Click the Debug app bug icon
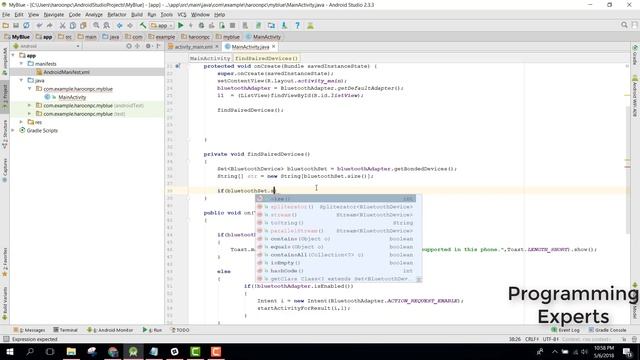The width and height of the screenshot is (640, 360). 201,25
